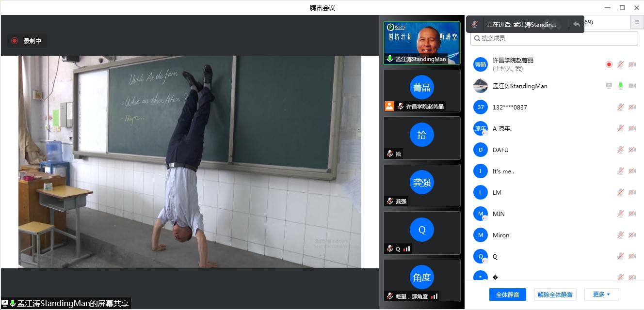Click the reply arrow in the speaking banner
The height and width of the screenshot is (310, 644).
point(576,24)
